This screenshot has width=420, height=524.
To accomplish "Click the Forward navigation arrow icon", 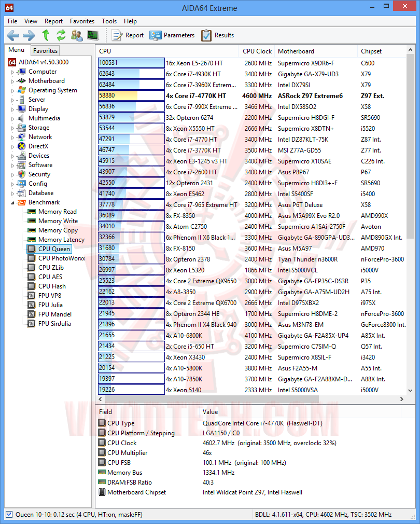I will [29, 35].
